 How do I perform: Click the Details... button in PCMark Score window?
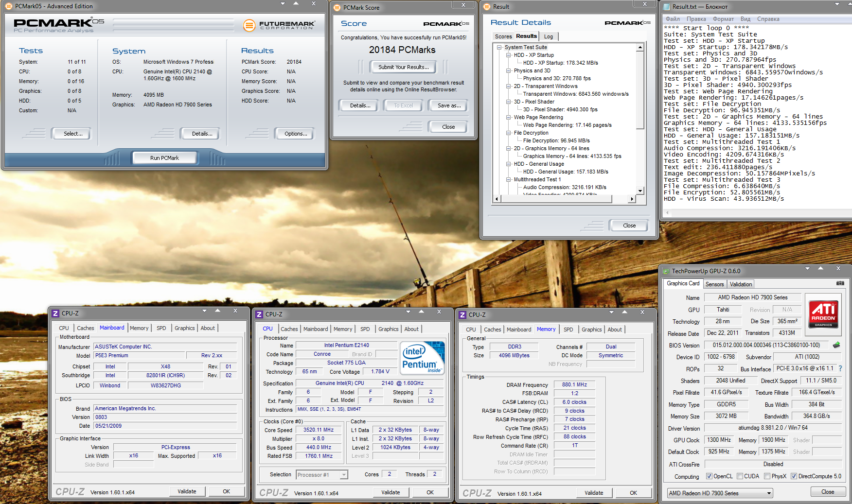[360, 105]
